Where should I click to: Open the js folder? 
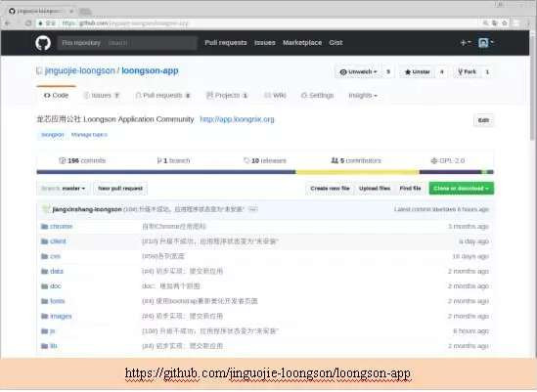53,331
